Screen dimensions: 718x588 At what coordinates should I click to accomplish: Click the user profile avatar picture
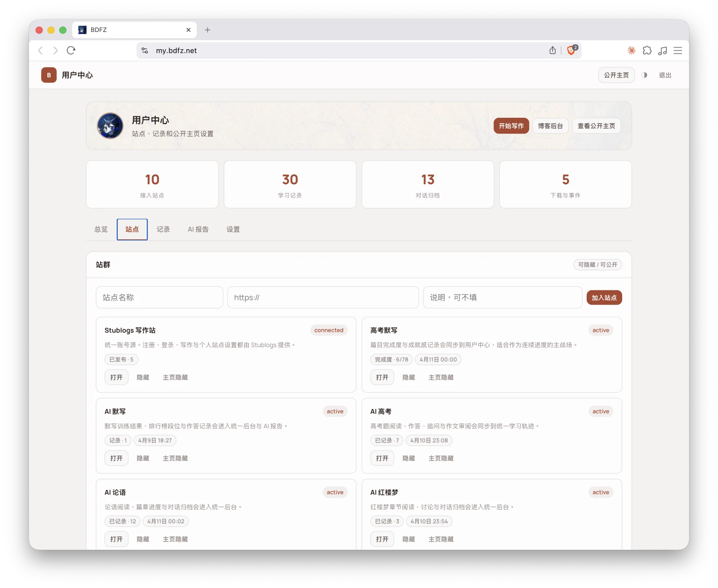110,126
